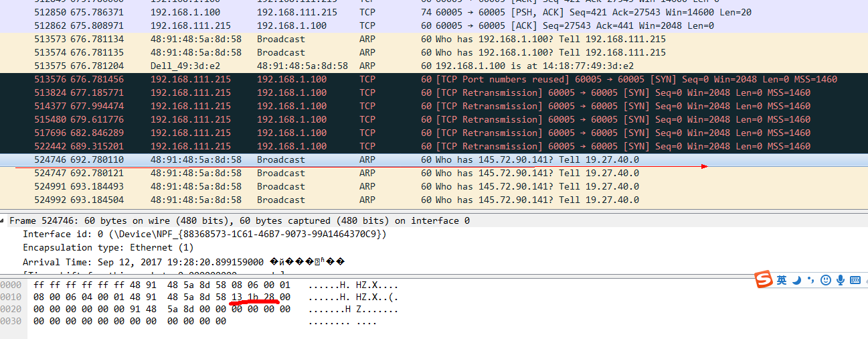Open the Sogou soft keyboard icon

pyautogui.click(x=855, y=280)
